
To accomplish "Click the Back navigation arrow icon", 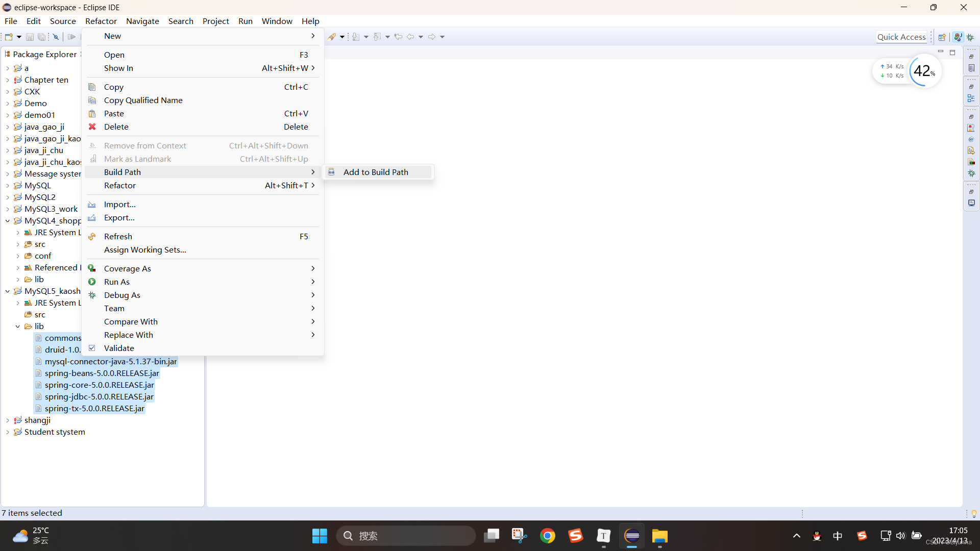I will [410, 37].
